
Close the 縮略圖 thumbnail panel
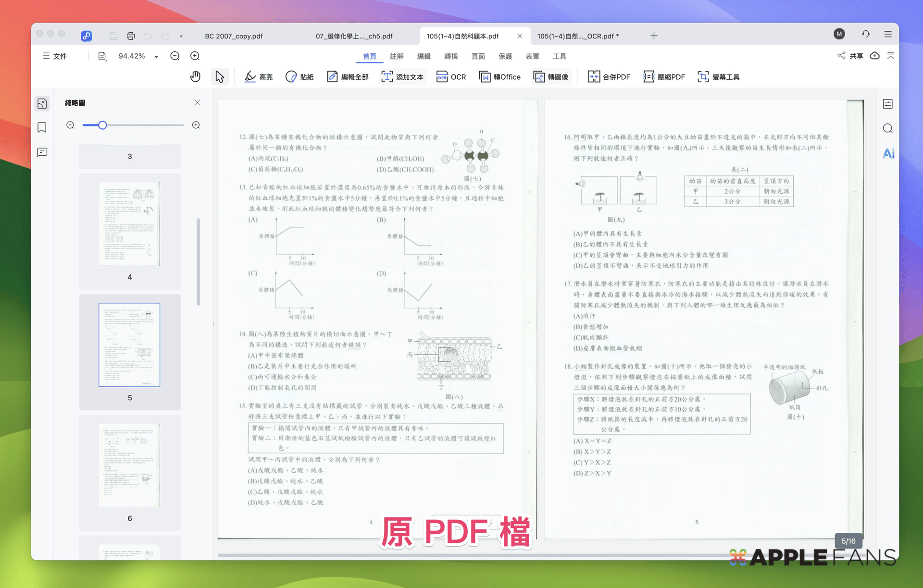pyautogui.click(x=197, y=102)
